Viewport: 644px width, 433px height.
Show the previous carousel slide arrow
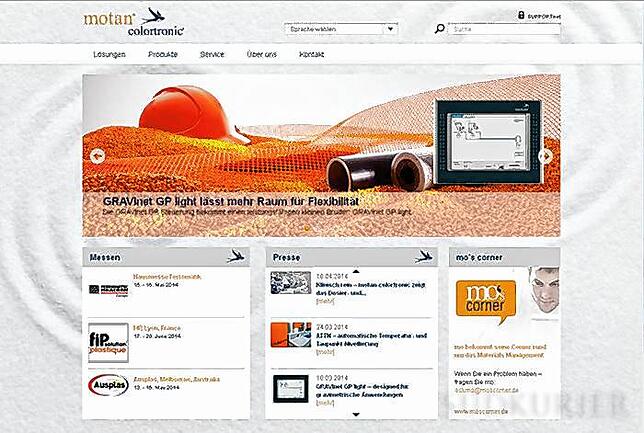click(x=97, y=156)
